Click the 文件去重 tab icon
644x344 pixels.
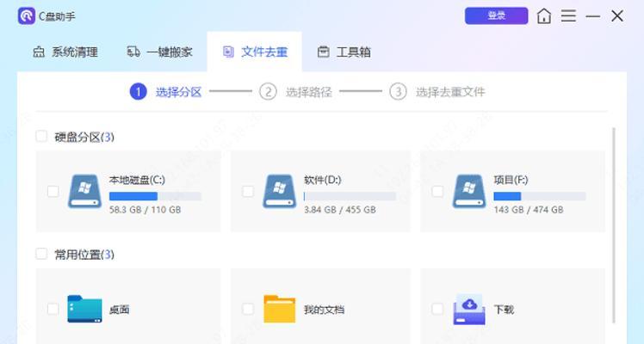pos(228,52)
